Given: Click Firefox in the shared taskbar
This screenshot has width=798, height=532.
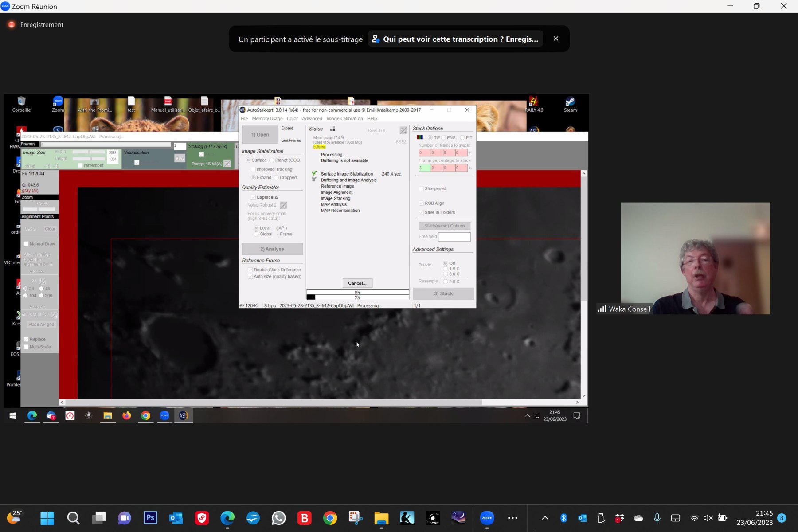Looking at the screenshot, I should click(127, 415).
